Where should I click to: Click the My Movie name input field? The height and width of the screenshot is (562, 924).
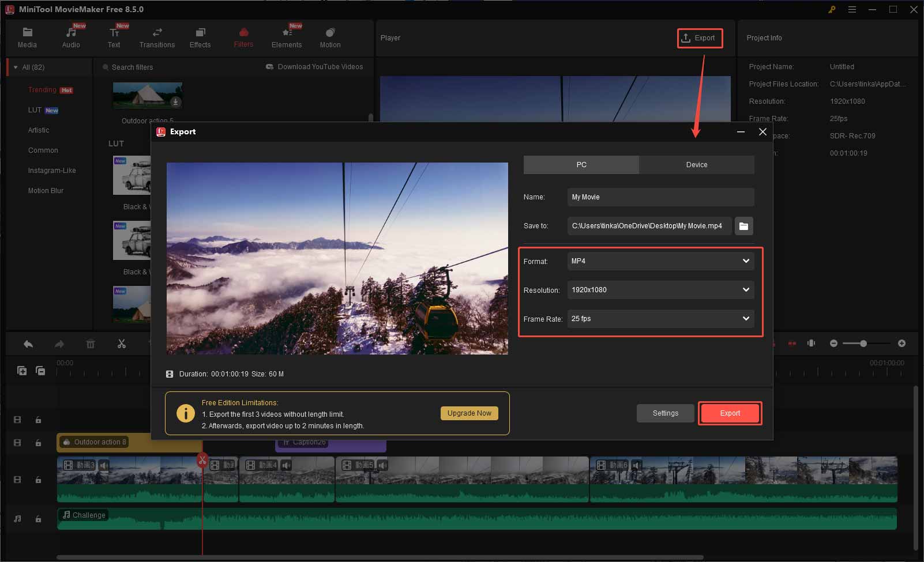click(660, 197)
